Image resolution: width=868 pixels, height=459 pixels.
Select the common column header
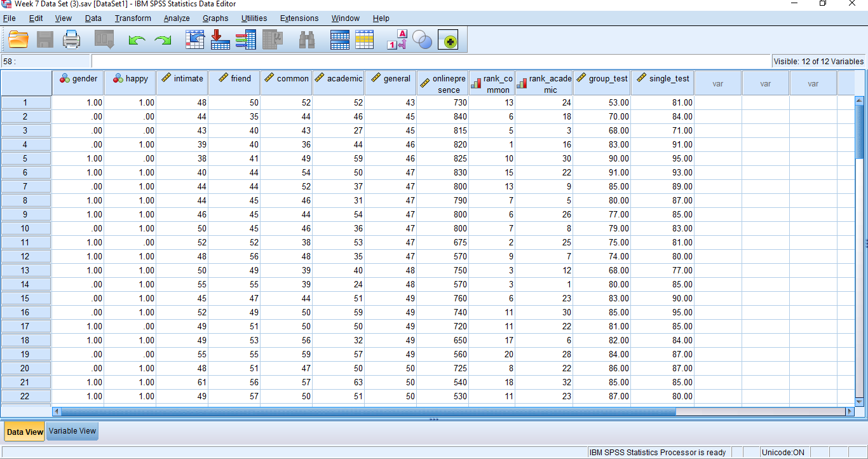287,83
